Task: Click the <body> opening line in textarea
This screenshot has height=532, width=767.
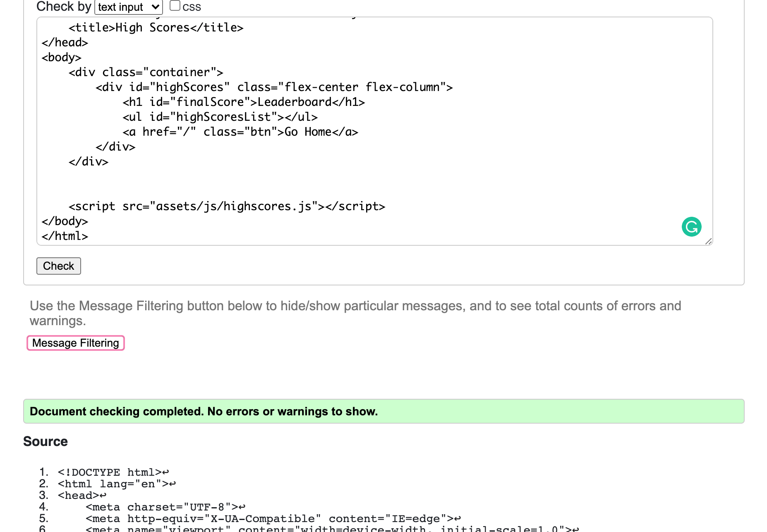Action: (x=61, y=58)
